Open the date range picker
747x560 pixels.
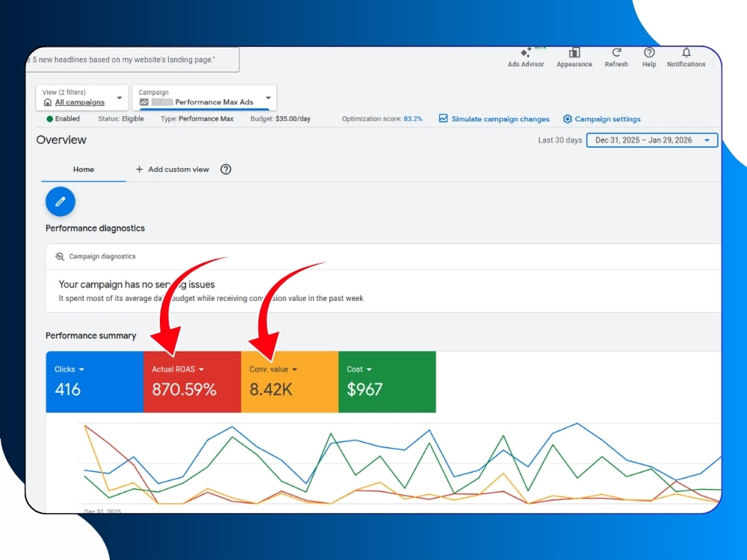click(651, 140)
